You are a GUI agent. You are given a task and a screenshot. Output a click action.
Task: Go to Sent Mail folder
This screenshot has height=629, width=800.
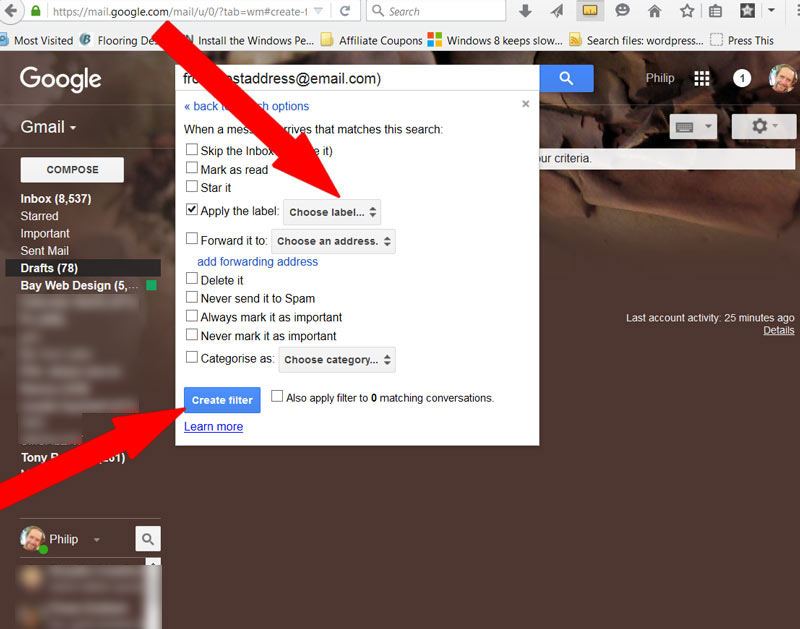tap(44, 251)
